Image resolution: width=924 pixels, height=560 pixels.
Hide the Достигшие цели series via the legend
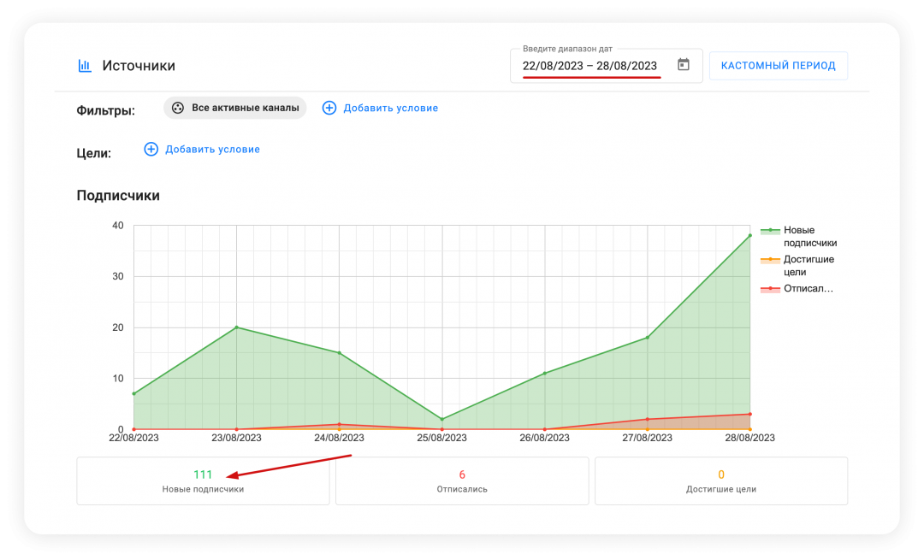tap(798, 265)
